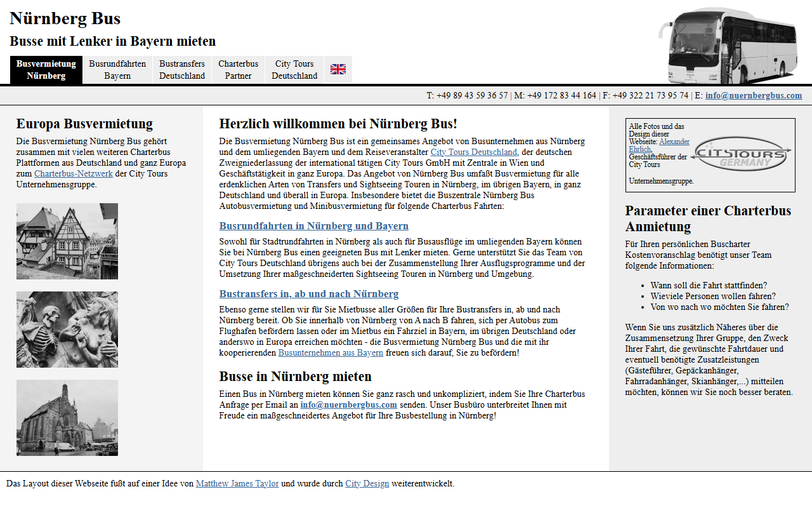Click the City Tours Germany logo
The image size is (812, 508).
pyautogui.click(x=742, y=154)
